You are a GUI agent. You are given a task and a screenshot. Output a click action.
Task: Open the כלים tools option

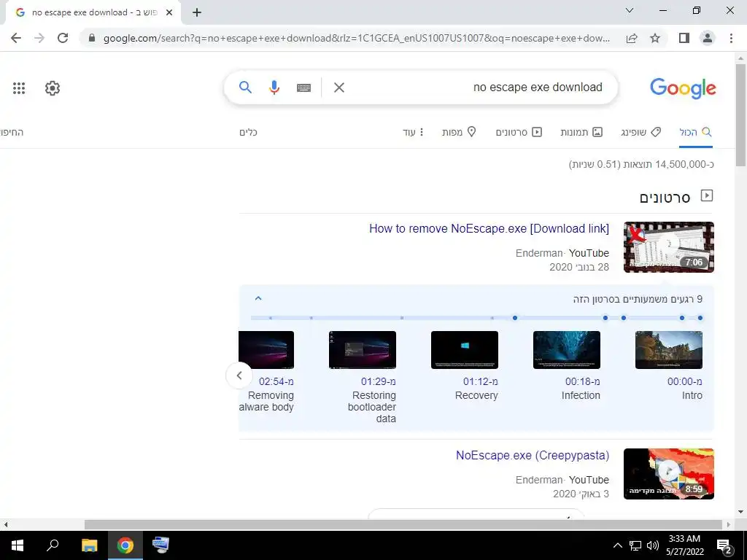pos(248,133)
